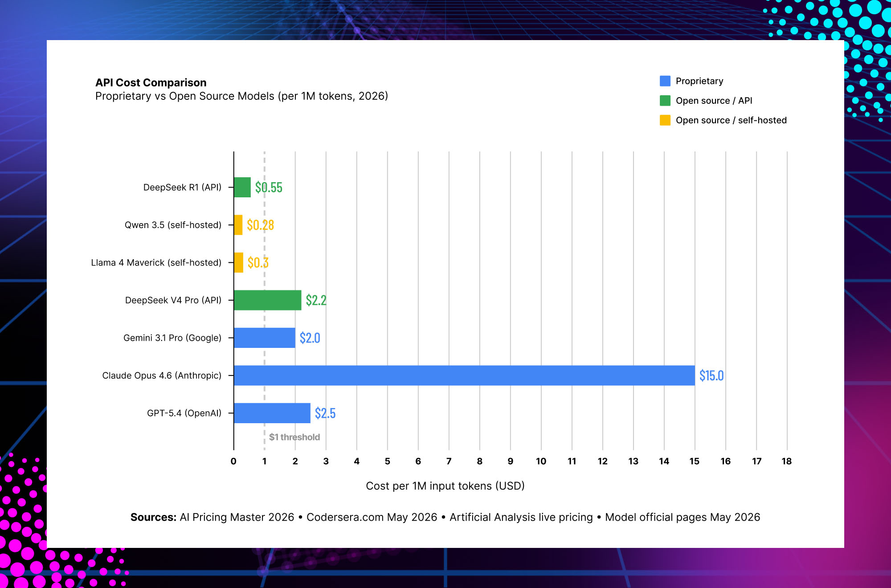This screenshot has height=588, width=891.
Task: Click 'Artificial Analysis live pricing' source text
Action: pos(521,517)
